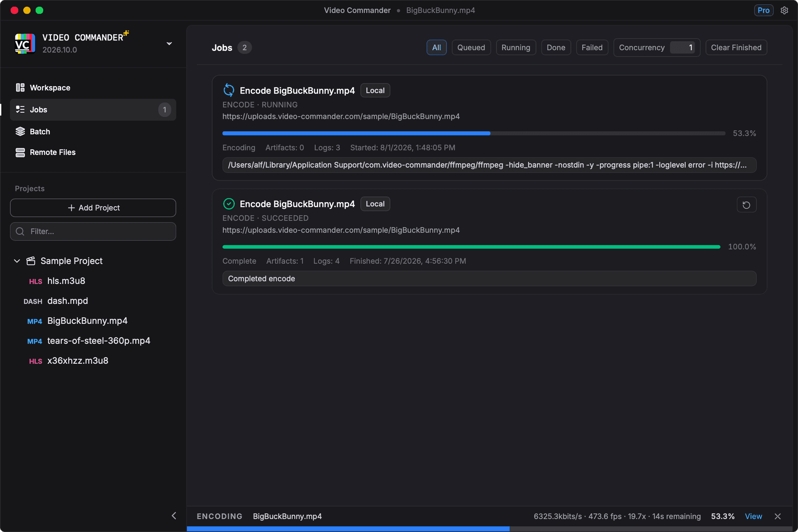Open Jobs in sidebar
The width and height of the screenshot is (798, 532).
pyautogui.click(x=93, y=110)
